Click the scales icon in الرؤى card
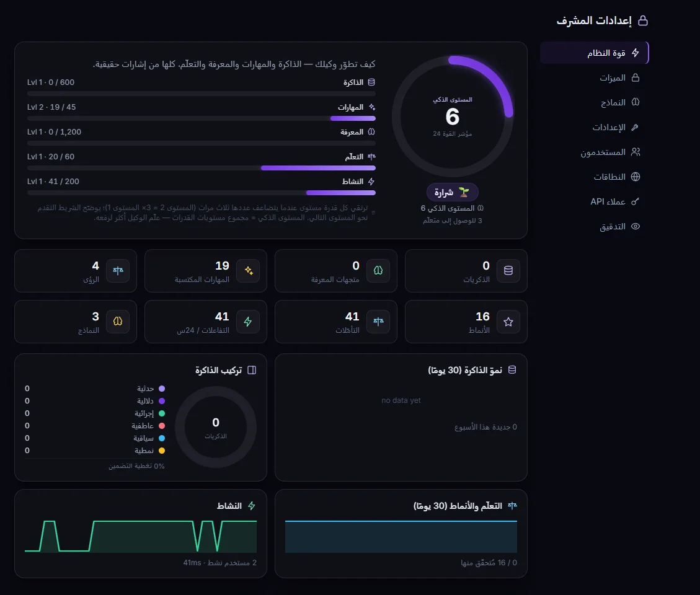 pos(118,270)
